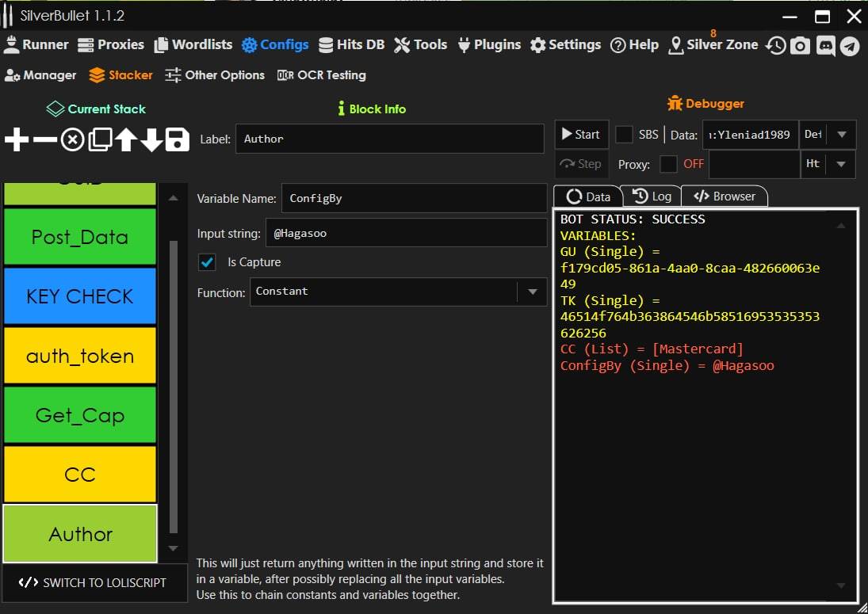Save the config using the floppy icon
The width and height of the screenshot is (868, 614).
[177, 140]
